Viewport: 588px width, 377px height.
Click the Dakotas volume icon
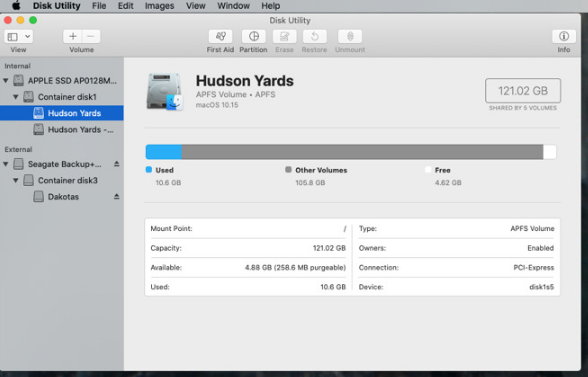pyautogui.click(x=39, y=197)
